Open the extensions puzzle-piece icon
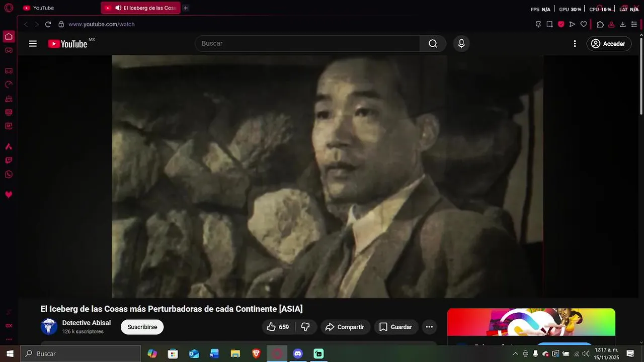 point(600,24)
